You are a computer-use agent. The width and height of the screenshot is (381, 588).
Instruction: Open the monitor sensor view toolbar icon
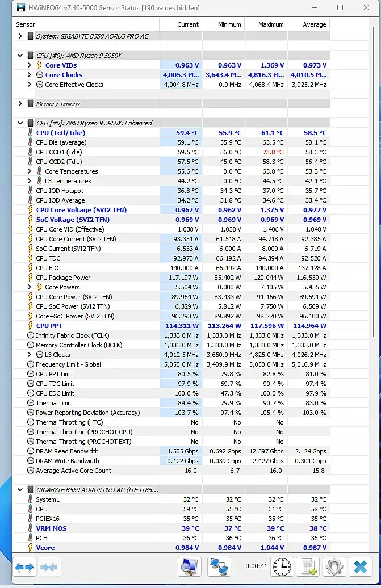click(x=190, y=566)
